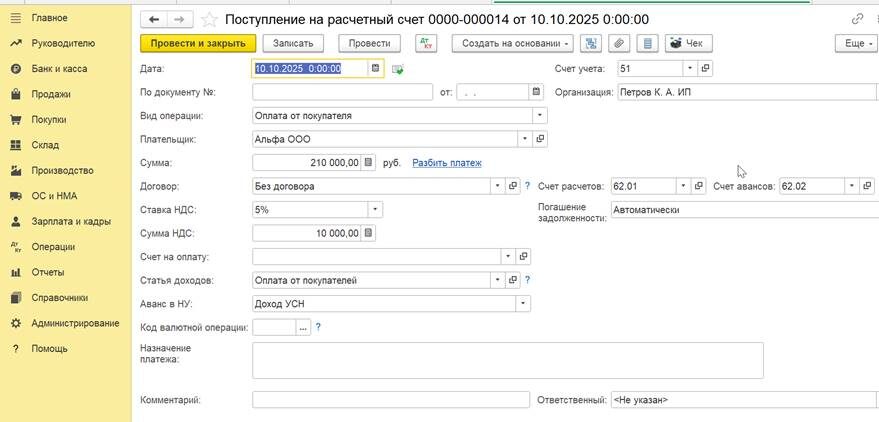Expand Плательщик dropdown list
The width and height of the screenshot is (879, 422).
[x=525, y=139]
